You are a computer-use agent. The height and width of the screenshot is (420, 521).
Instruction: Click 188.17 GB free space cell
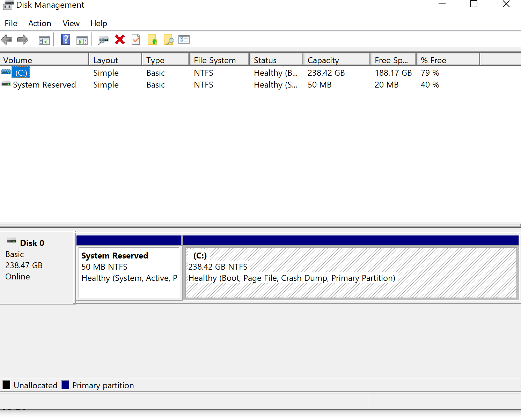coord(393,73)
